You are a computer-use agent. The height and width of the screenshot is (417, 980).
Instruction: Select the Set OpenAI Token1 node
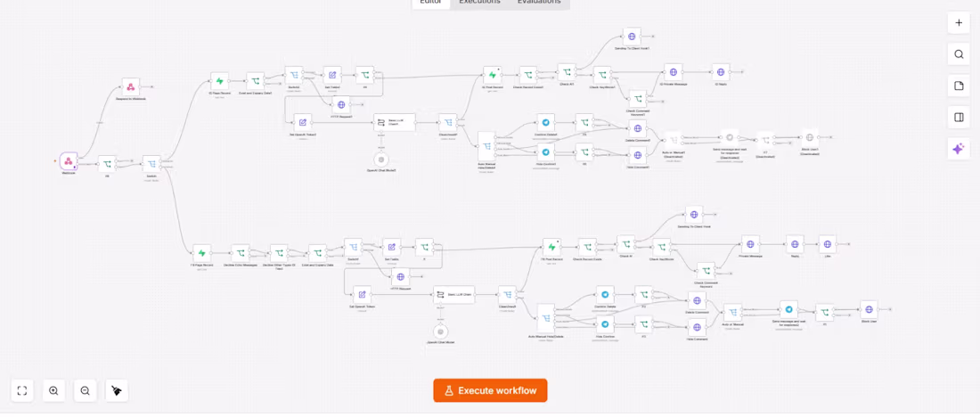303,123
